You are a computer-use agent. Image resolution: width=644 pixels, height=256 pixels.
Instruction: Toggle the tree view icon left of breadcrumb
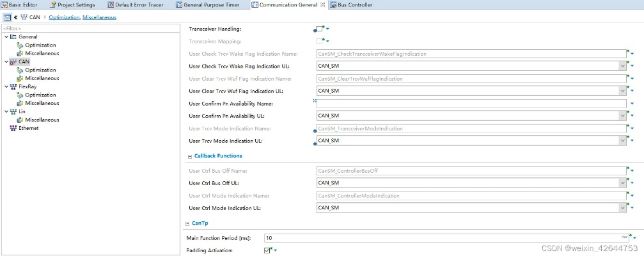[6, 17]
